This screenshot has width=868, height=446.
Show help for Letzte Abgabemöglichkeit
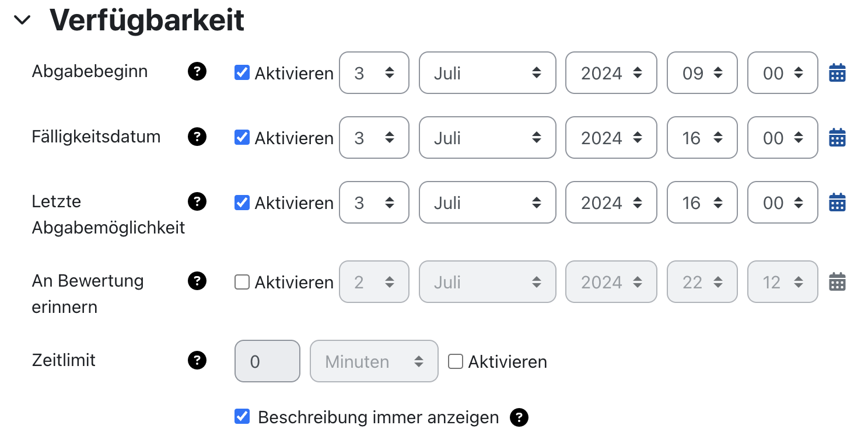pyautogui.click(x=197, y=201)
